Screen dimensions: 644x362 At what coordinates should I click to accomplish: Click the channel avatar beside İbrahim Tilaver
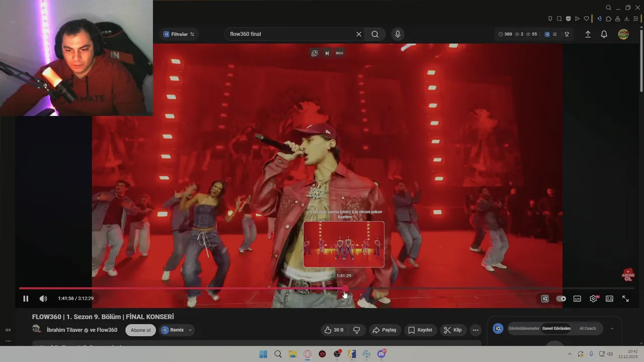pyautogui.click(x=37, y=329)
